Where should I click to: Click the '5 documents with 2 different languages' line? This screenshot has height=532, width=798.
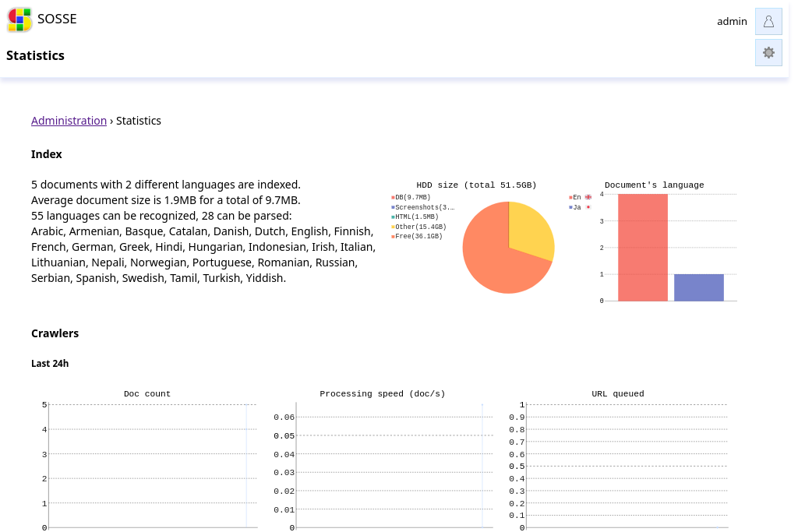coord(166,185)
